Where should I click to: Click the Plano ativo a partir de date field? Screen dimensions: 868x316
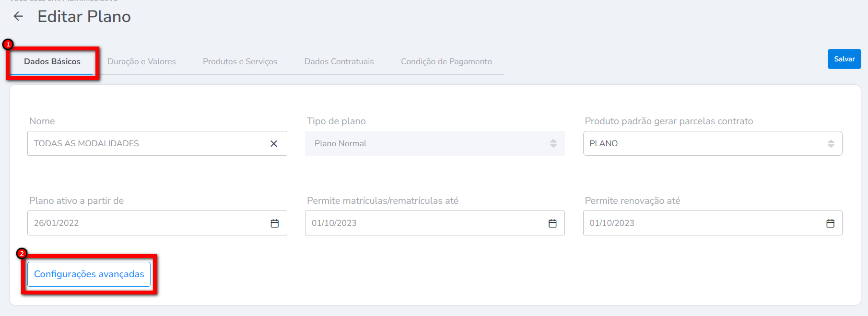pyautogui.click(x=144, y=223)
